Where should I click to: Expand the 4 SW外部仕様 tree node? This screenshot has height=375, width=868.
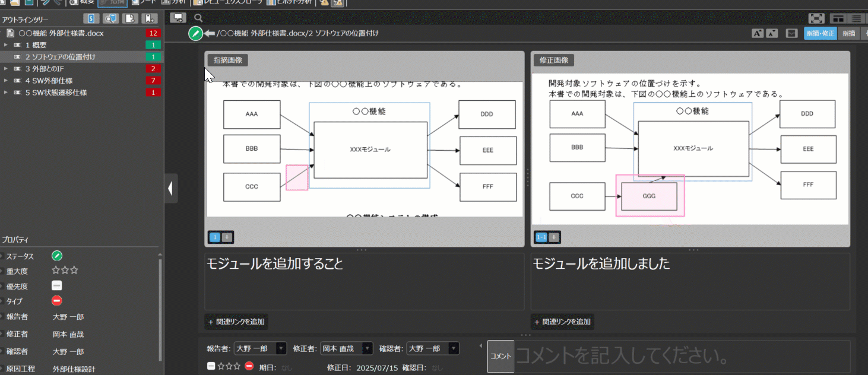pos(6,81)
